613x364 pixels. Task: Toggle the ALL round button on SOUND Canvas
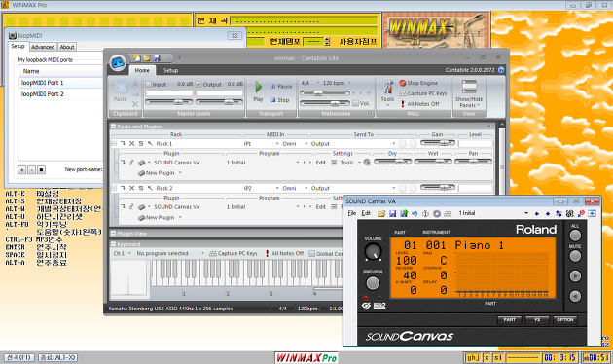click(x=575, y=235)
